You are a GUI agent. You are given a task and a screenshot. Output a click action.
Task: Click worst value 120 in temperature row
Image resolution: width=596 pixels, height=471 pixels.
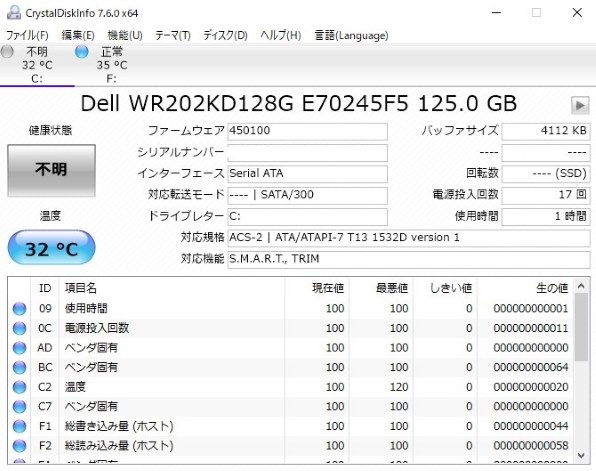pos(399,387)
